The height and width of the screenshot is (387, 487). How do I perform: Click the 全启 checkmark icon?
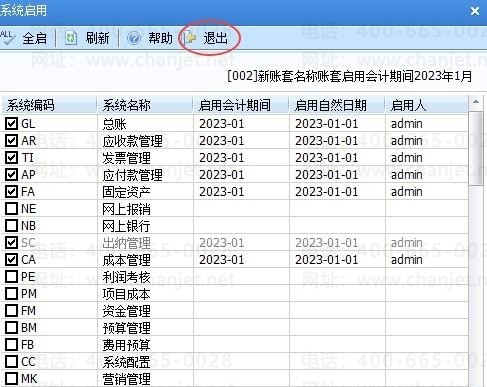point(7,37)
